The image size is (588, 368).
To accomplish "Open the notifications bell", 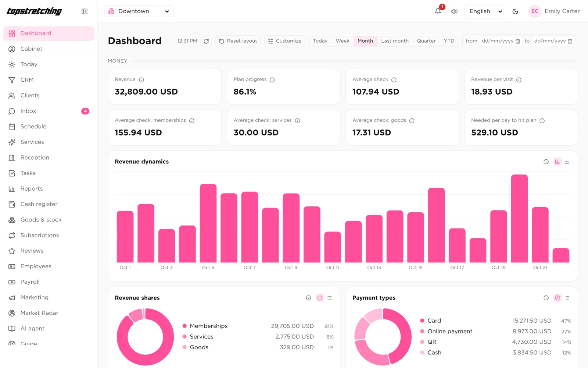I will [x=438, y=11].
